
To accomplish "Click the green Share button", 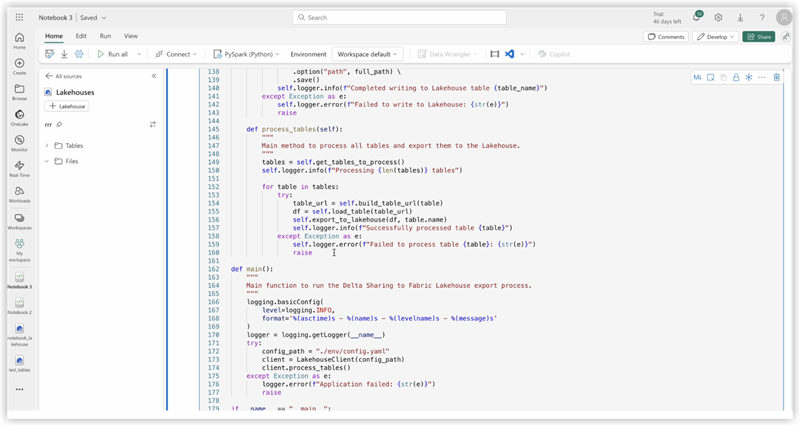I will tap(759, 37).
